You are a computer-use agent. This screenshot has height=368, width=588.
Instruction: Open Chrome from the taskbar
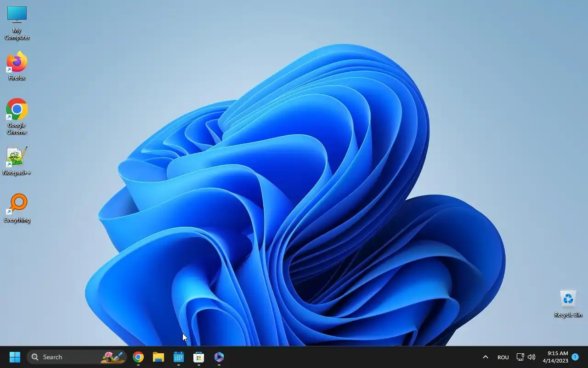tap(138, 357)
